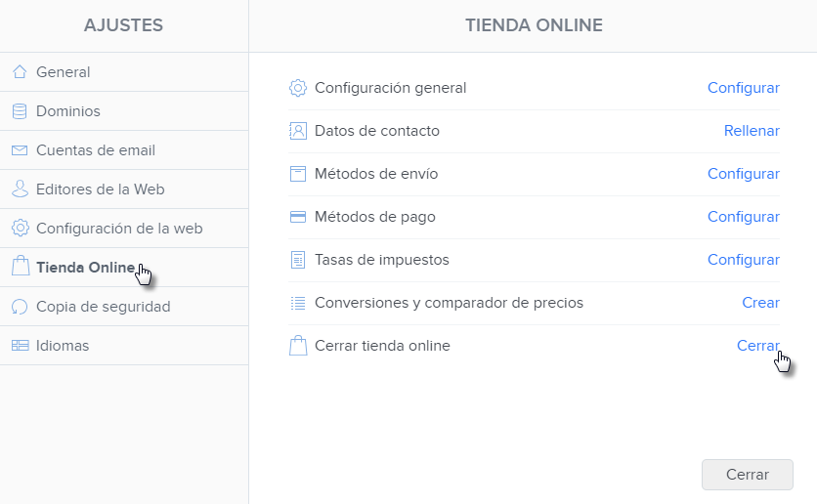Configure Métodos de envío
The image size is (817, 504).
743,174
